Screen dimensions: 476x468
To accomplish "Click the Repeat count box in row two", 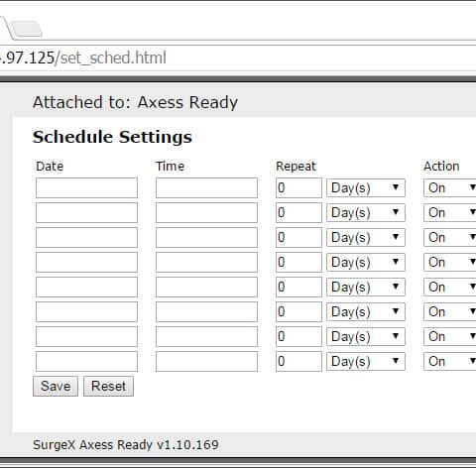I will (298, 212).
